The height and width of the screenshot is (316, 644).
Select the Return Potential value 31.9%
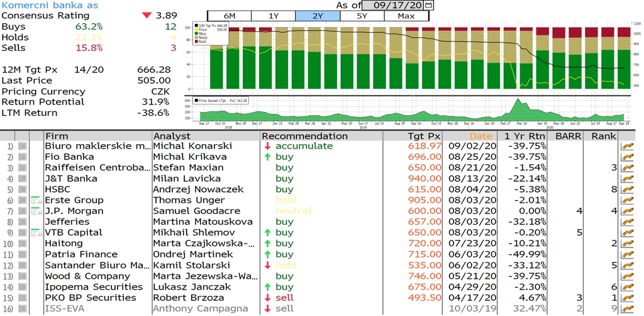click(x=155, y=102)
